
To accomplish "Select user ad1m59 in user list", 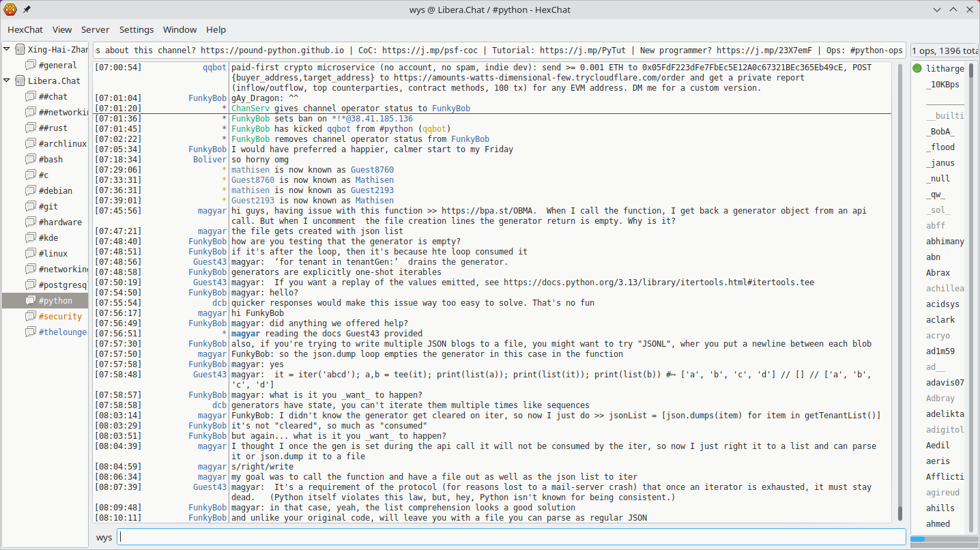I will 940,351.
